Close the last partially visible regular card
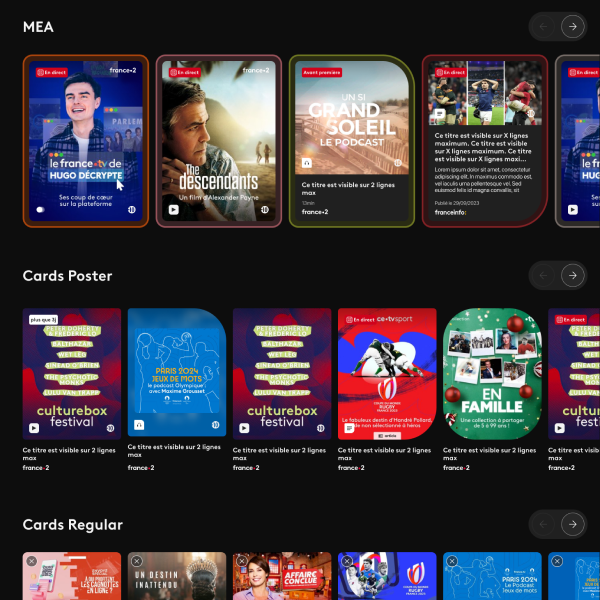Viewport: 600px width, 600px height. pyautogui.click(x=557, y=561)
